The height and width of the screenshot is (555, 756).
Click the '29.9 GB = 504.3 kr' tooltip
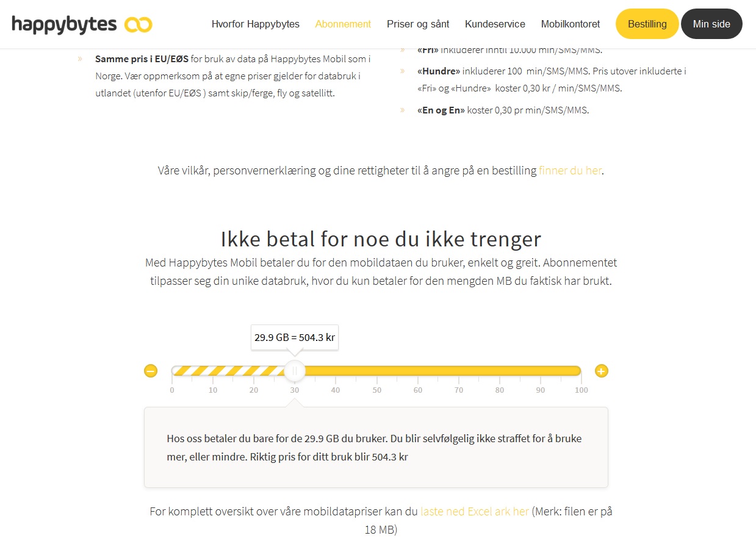pos(295,337)
